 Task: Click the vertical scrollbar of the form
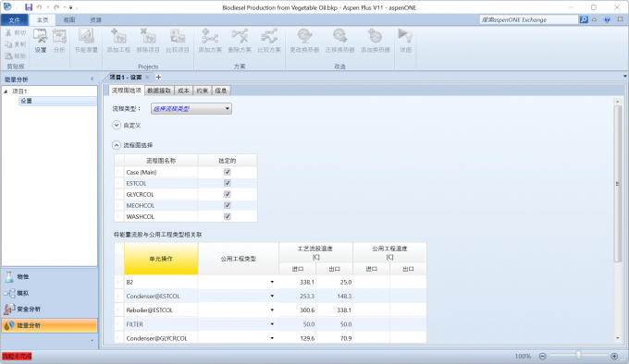618,184
